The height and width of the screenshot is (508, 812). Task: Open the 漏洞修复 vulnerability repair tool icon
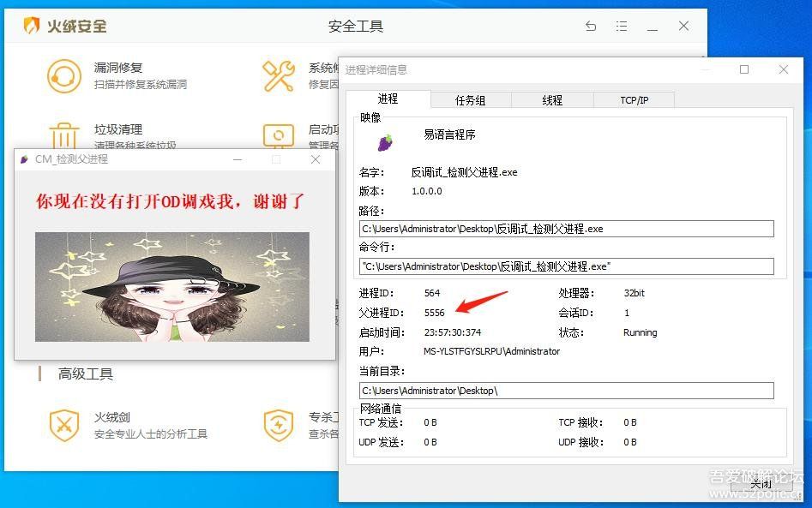64,75
